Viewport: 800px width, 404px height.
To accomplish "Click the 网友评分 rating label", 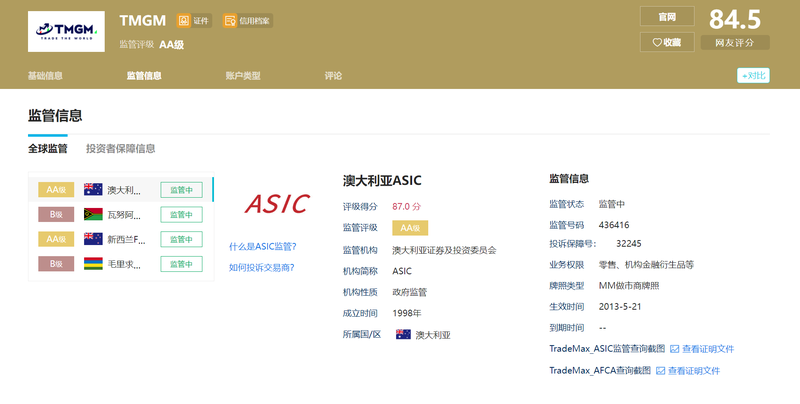I will coord(735,43).
